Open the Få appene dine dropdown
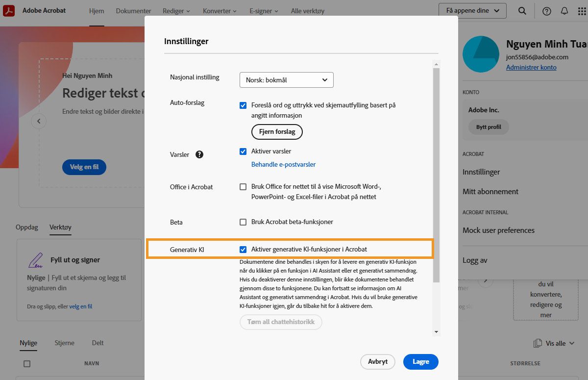The width and height of the screenshot is (588, 380). click(x=473, y=10)
